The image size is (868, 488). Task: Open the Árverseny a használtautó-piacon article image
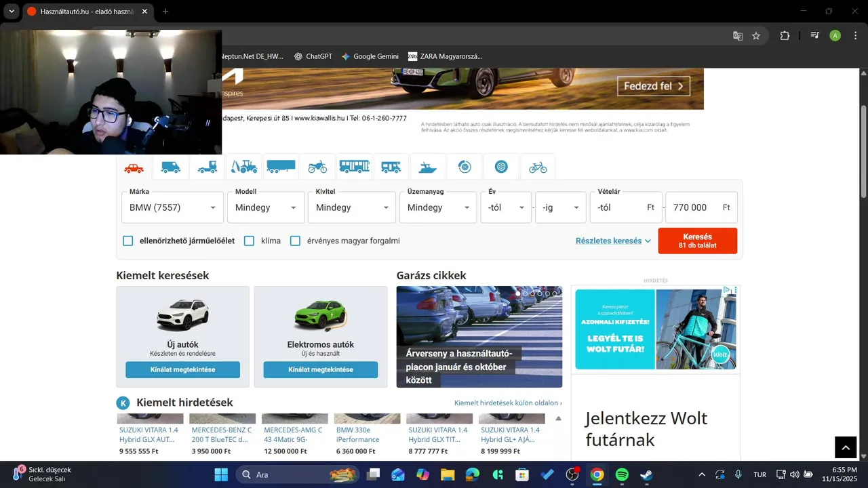[479, 337]
